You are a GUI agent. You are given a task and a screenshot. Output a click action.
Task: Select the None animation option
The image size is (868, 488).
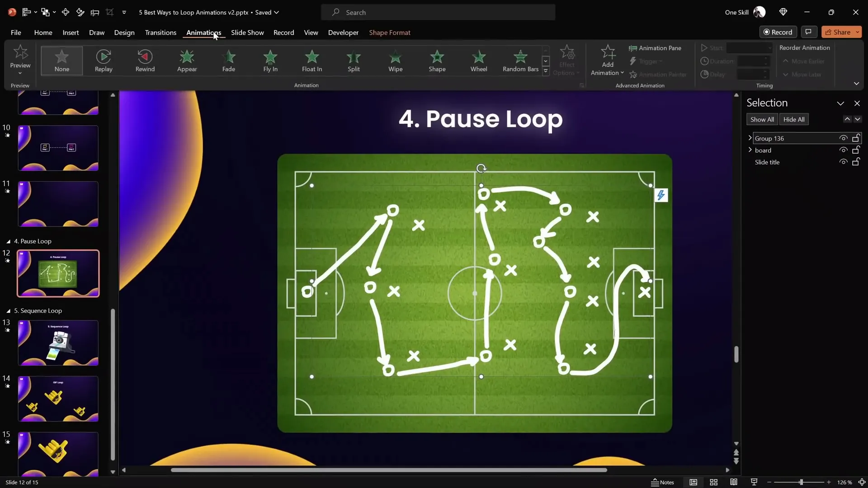click(62, 61)
